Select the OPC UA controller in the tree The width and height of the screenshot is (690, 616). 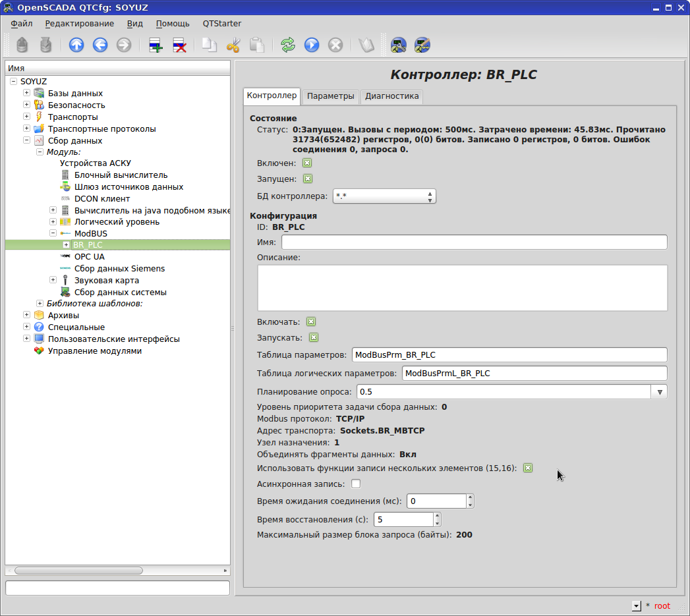89,256
